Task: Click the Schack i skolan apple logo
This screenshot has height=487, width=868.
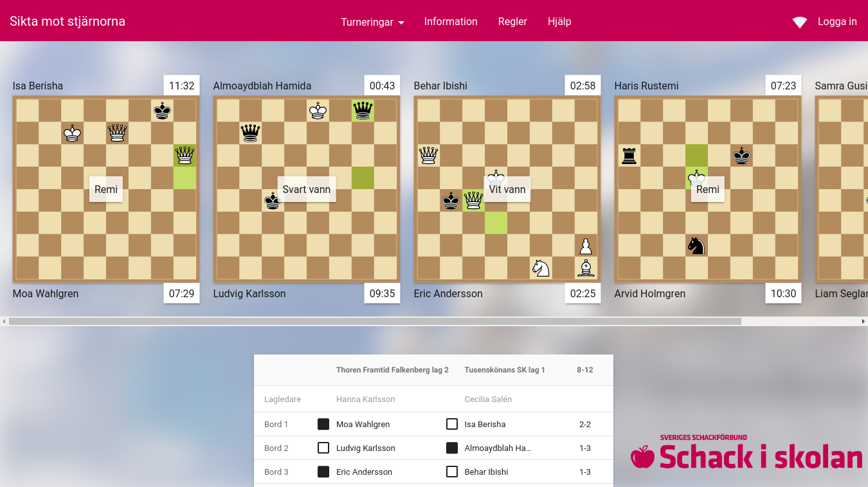Action: coord(642,457)
